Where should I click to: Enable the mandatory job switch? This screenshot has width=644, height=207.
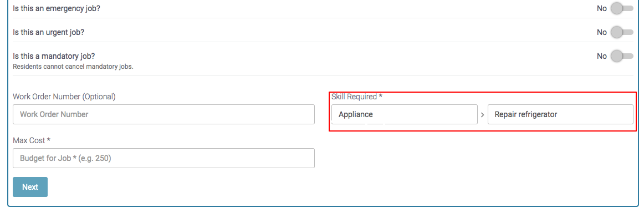pyautogui.click(x=622, y=56)
